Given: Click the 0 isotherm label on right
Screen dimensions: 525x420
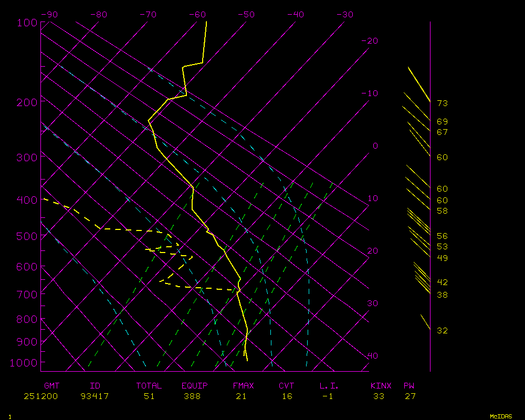Looking at the screenshot, I should tap(375, 146).
